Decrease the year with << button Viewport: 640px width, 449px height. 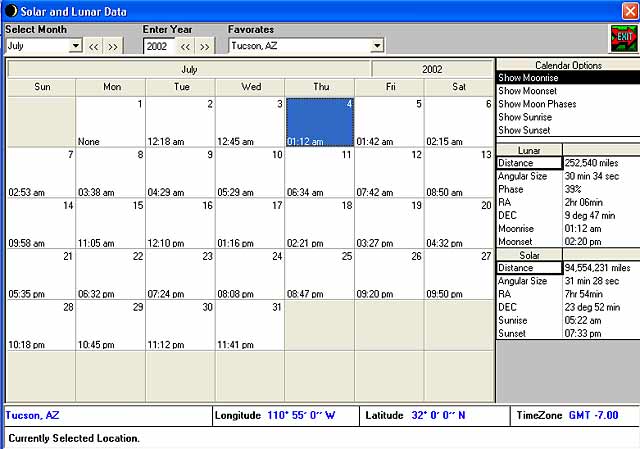(185, 46)
